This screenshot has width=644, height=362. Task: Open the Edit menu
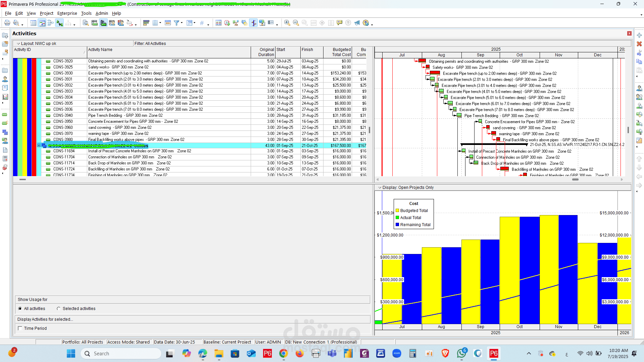click(19, 13)
